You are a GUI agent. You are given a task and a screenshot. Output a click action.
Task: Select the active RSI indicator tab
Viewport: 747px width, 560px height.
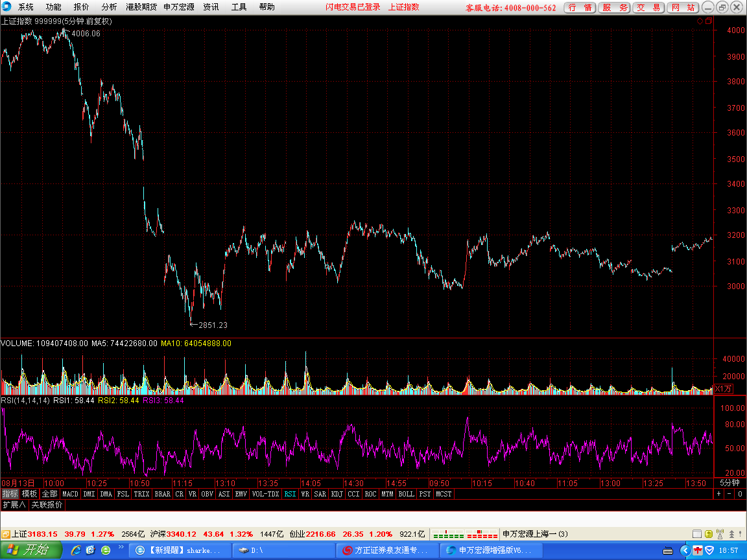(290, 494)
